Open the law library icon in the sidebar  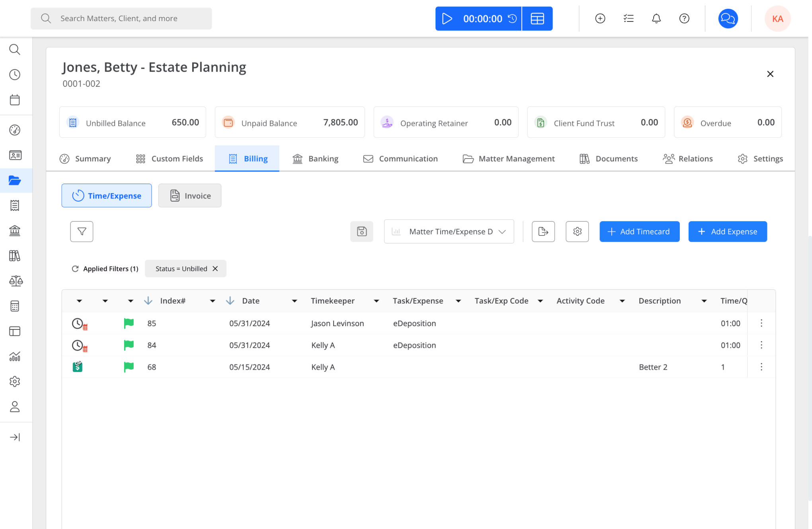click(15, 255)
